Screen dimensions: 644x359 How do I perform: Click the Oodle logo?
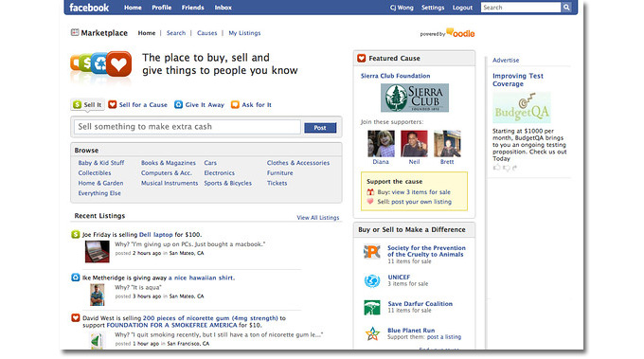coord(460,33)
